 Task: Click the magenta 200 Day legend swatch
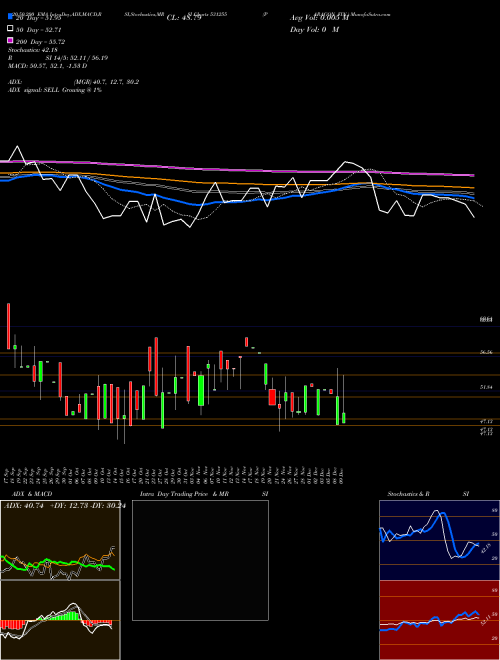tap(10, 40)
